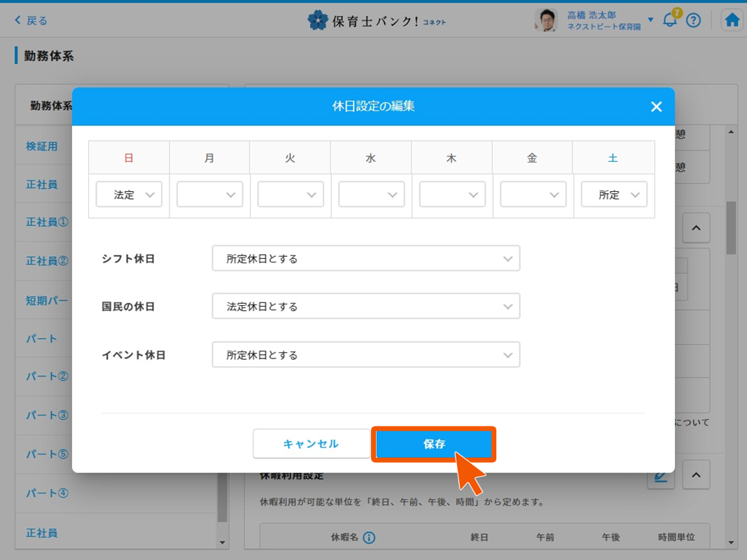Expand the 国民の休日 dropdown
This screenshot has height=560, width=747.
(365, 307)
